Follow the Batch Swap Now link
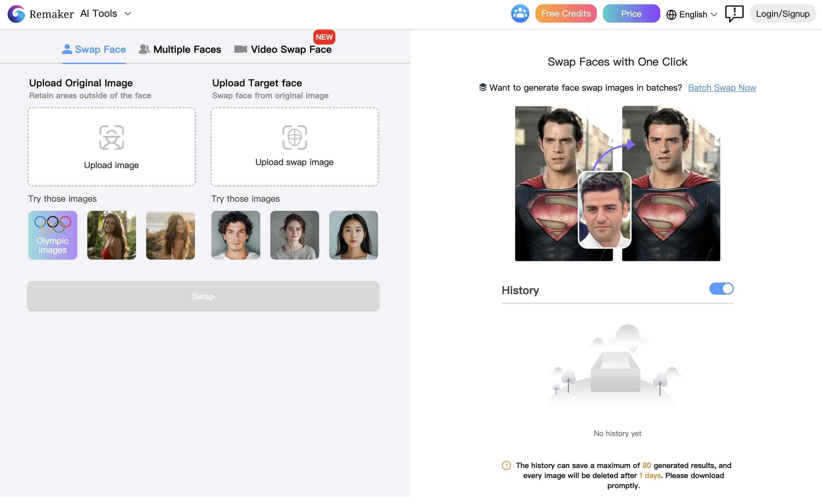The image size is (822, 504). click(722, 87)
